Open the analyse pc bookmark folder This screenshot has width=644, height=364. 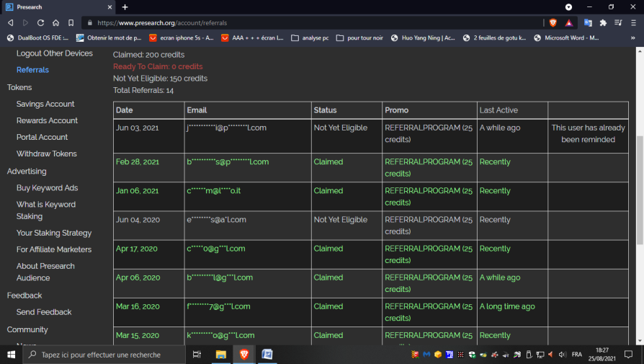coord(310,37)
